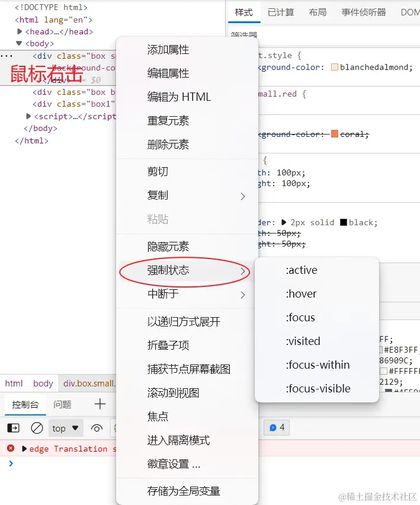420x505 pixels.
Task: Add a new drawer tab with plus icon
Action: tap(100, 404)
